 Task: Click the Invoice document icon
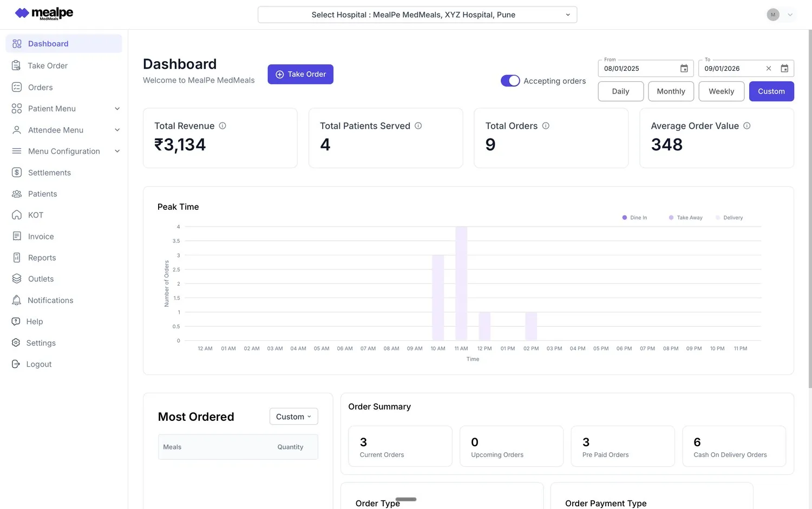tap(17, 236)
